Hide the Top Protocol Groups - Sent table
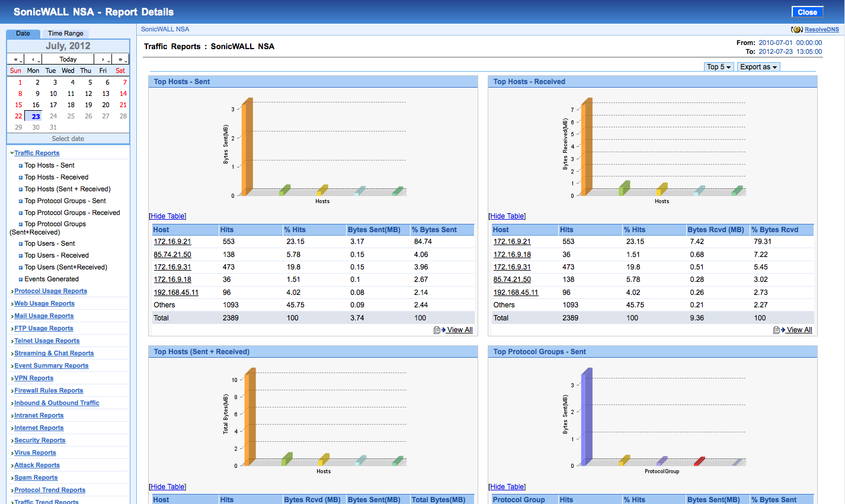 click(x=507, y=487)
